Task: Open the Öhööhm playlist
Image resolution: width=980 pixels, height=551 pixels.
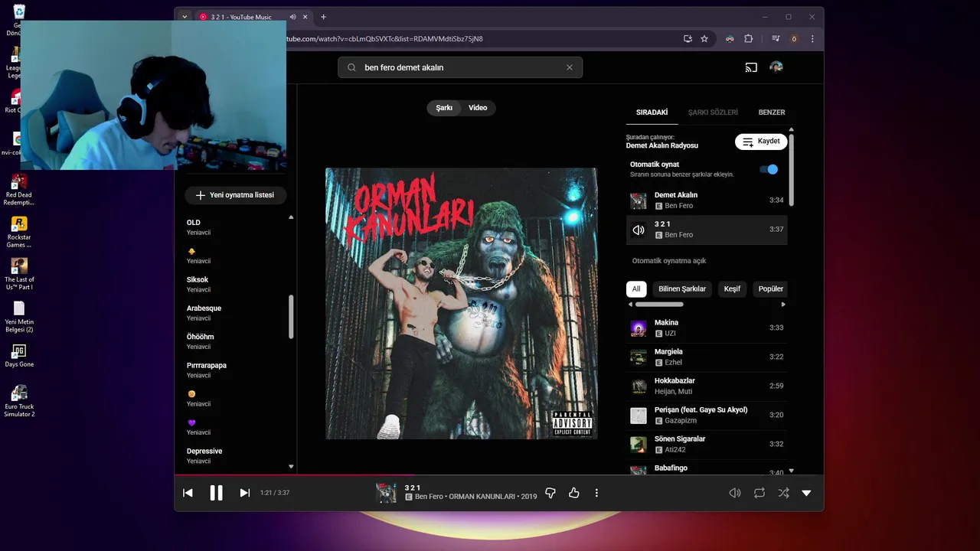Action: 235,341
